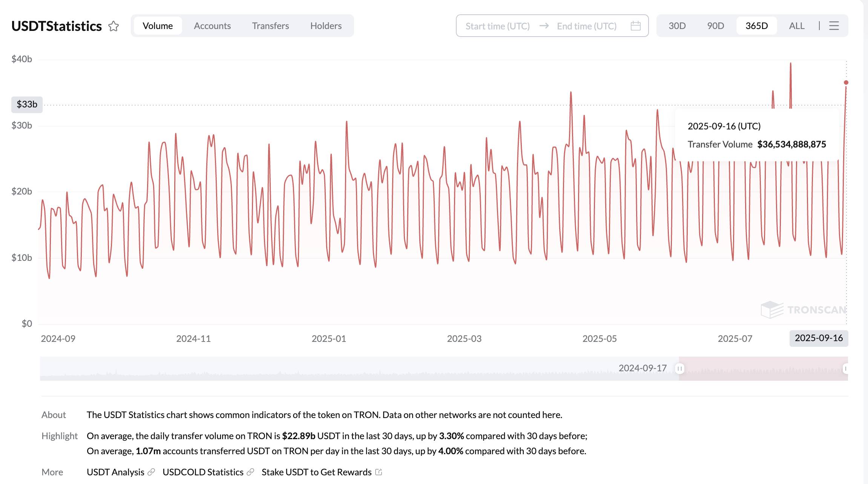Select the 30D time range

tap(677, 26)
